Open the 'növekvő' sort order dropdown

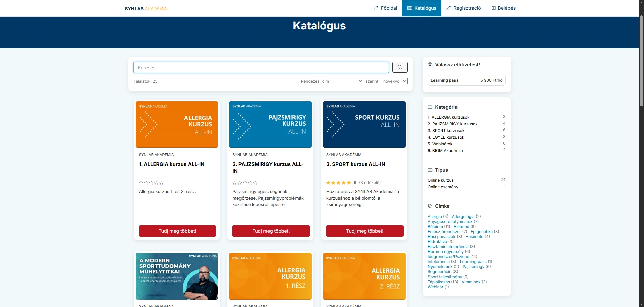394,81
